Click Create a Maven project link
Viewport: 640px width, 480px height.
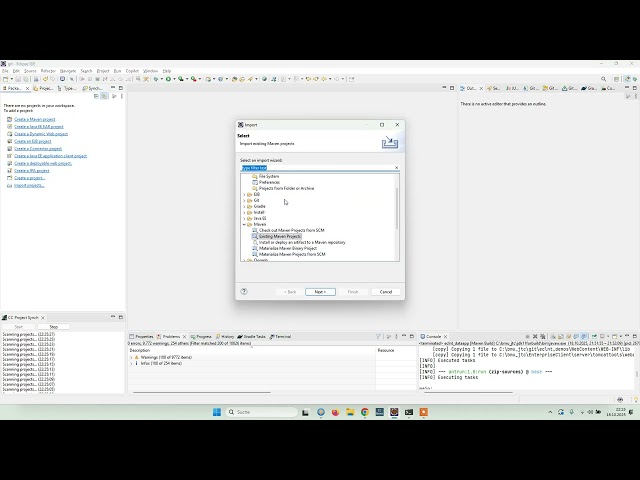[x=35, y=119]
